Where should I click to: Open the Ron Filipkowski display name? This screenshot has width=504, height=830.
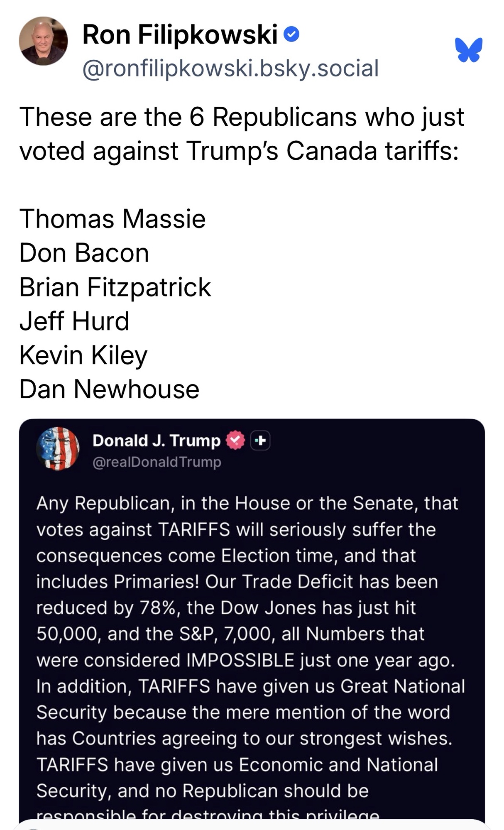click(x=180, y=34)
